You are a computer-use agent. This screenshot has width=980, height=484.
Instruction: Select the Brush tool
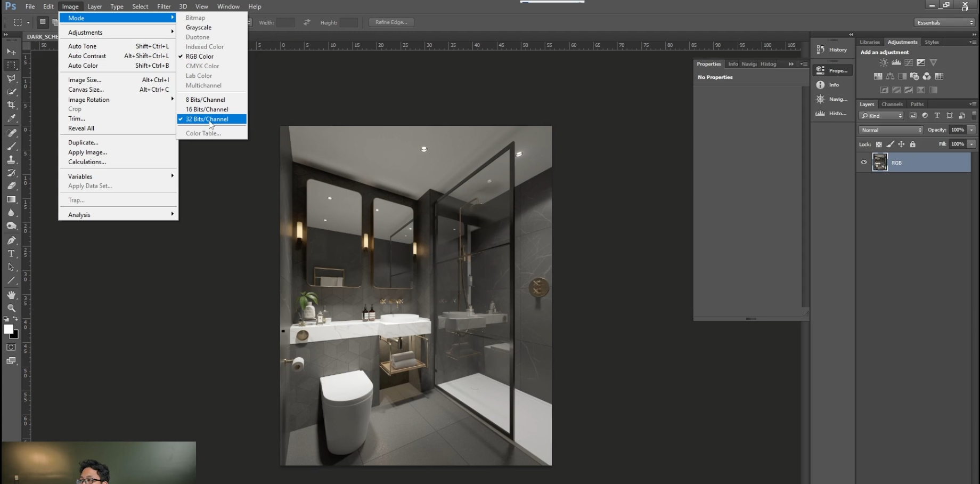point(11,146)
